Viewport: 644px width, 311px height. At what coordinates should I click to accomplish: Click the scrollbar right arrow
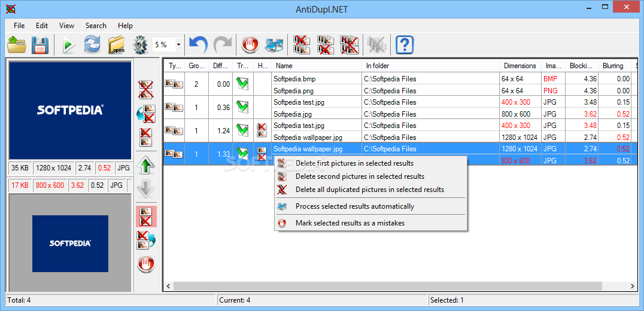coord(633,286)
